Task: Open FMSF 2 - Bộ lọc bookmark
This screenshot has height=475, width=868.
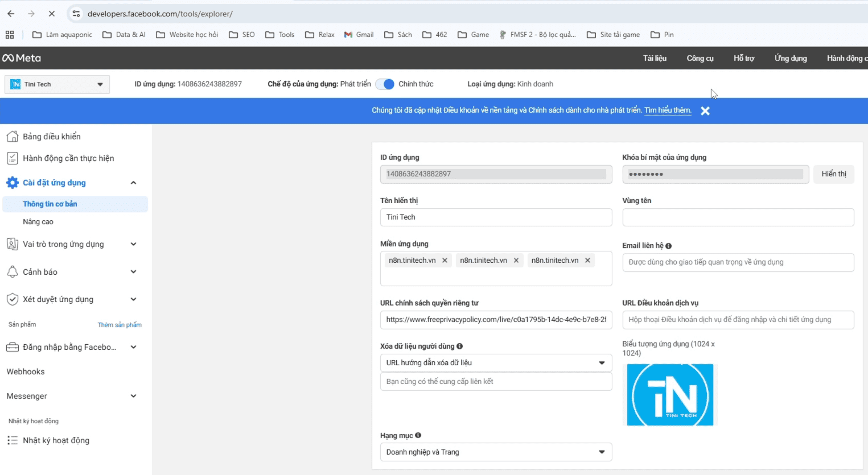Action: tap(538, 35)
